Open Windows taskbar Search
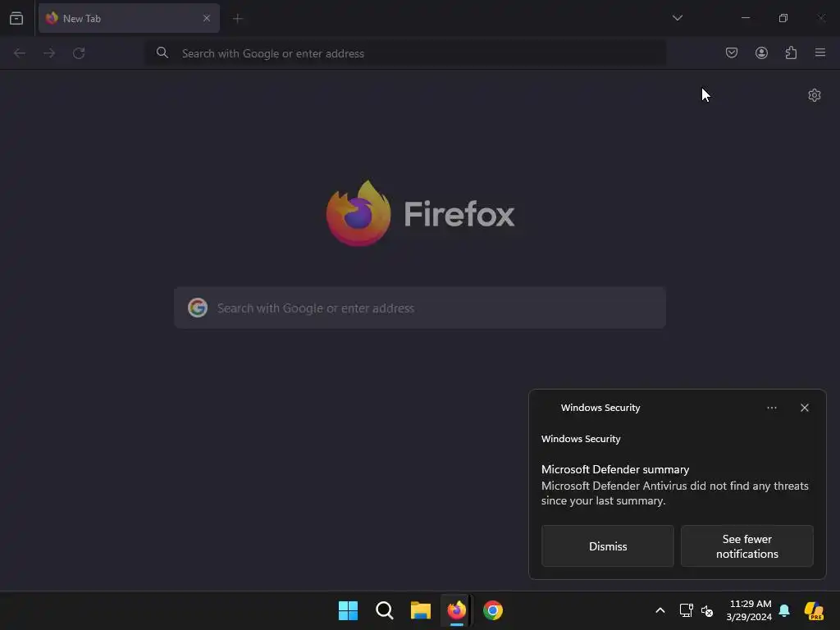 coord(385,610)
